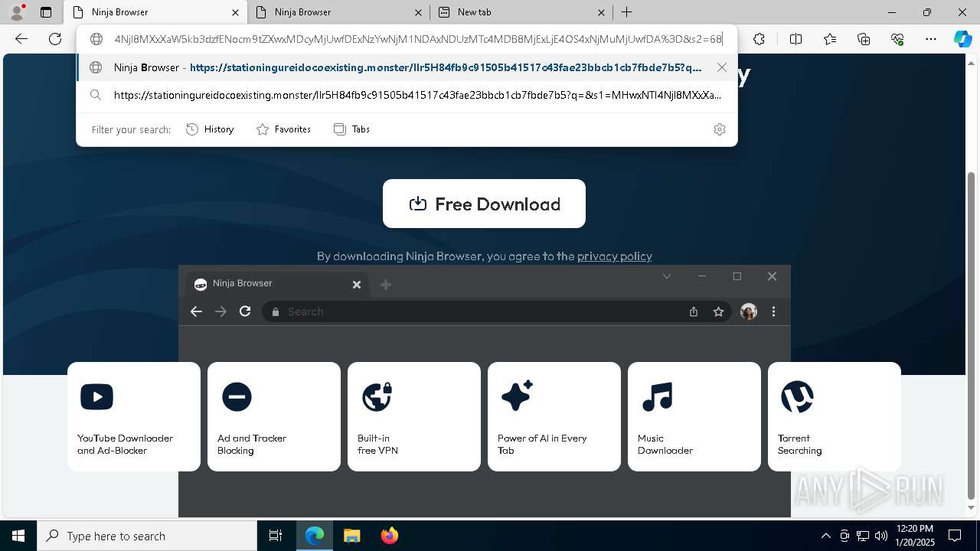The width and height of the screenshot is (980, 551).
Task: Open Settings and more ellipsis menu
Action: click(931, 39)
